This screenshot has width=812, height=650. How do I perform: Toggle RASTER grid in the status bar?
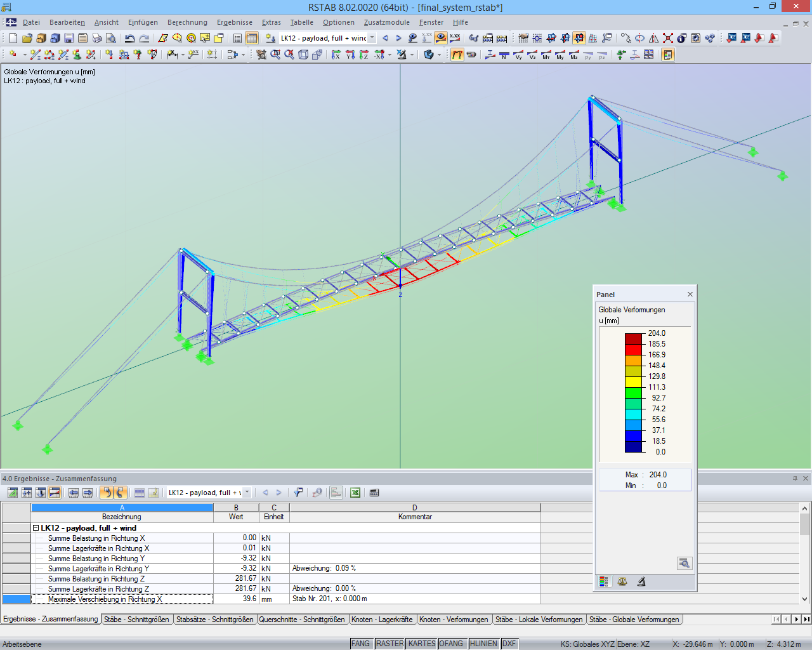(390, 644)
